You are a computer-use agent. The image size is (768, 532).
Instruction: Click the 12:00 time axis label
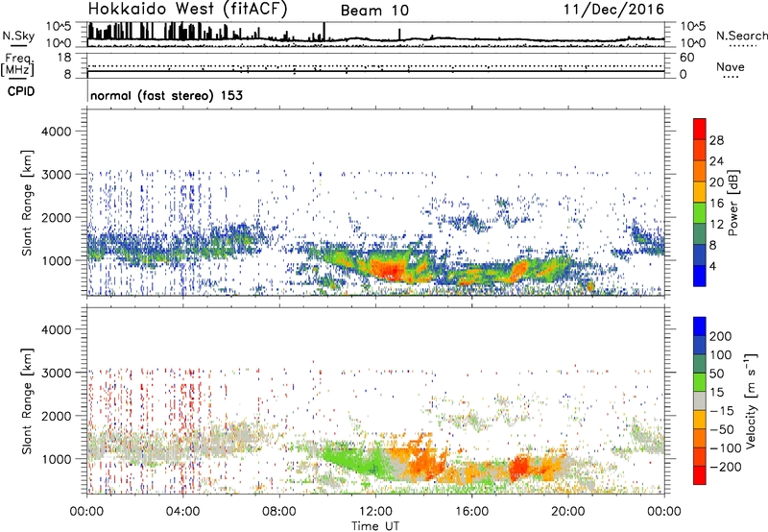[x=375, y=512]
